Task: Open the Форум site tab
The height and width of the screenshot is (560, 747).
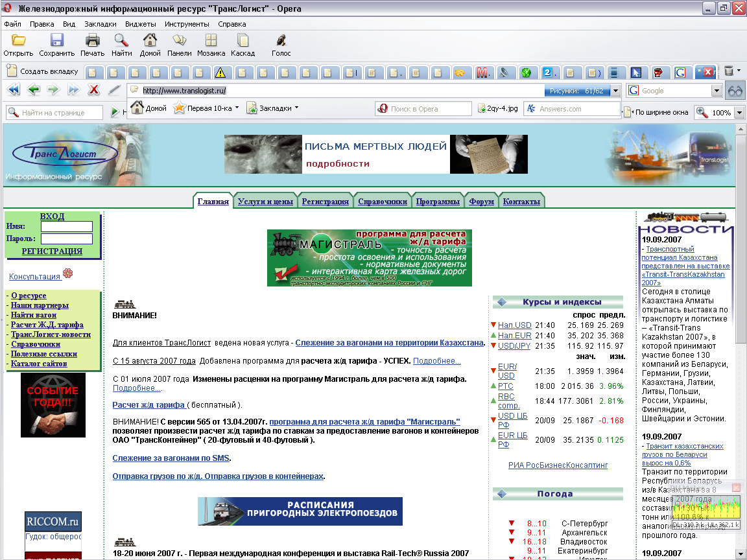Action: [x=481, y=202]
